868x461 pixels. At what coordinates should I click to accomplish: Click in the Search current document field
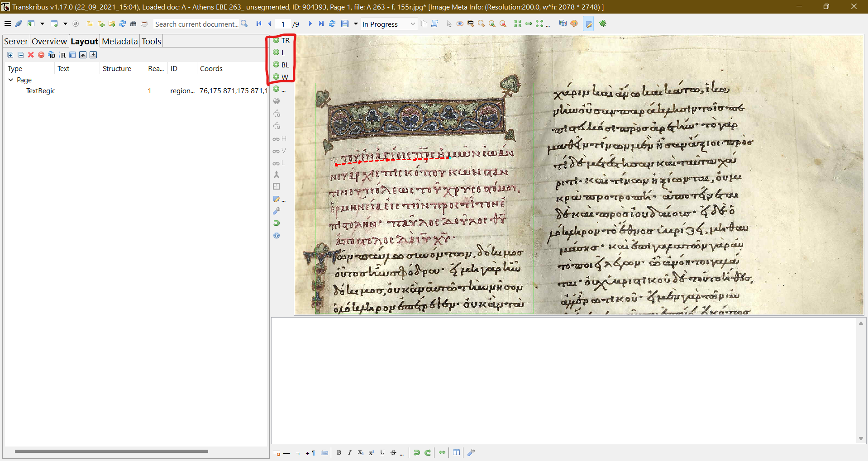pos(196,24)
